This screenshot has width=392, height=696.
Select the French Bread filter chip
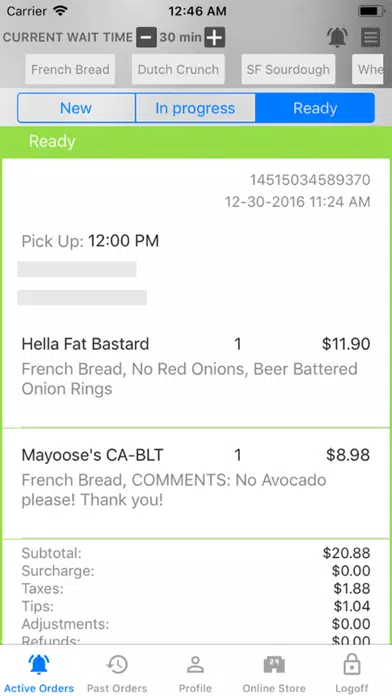[x=70, y=69]
